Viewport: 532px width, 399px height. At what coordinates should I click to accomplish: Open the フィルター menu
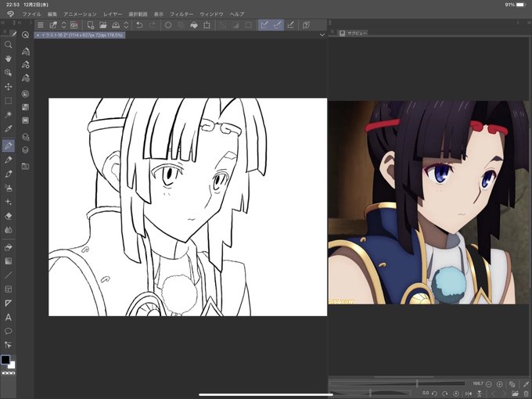pos(182,14)
